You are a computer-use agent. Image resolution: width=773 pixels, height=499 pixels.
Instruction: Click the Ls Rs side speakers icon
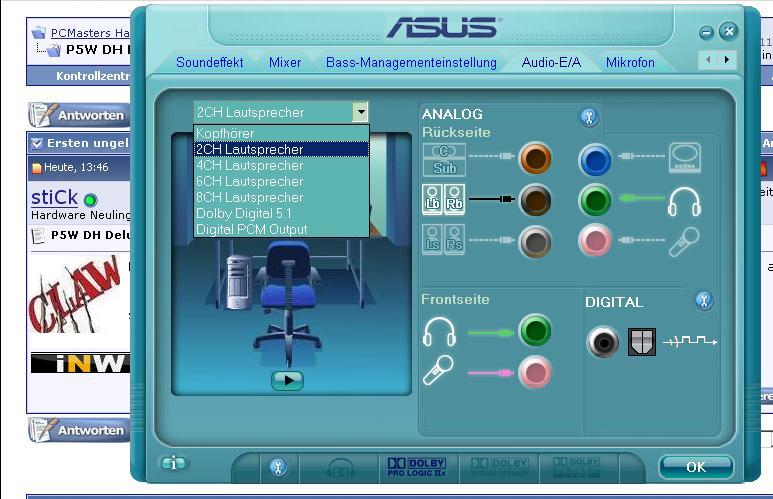[x=444, y=240]
